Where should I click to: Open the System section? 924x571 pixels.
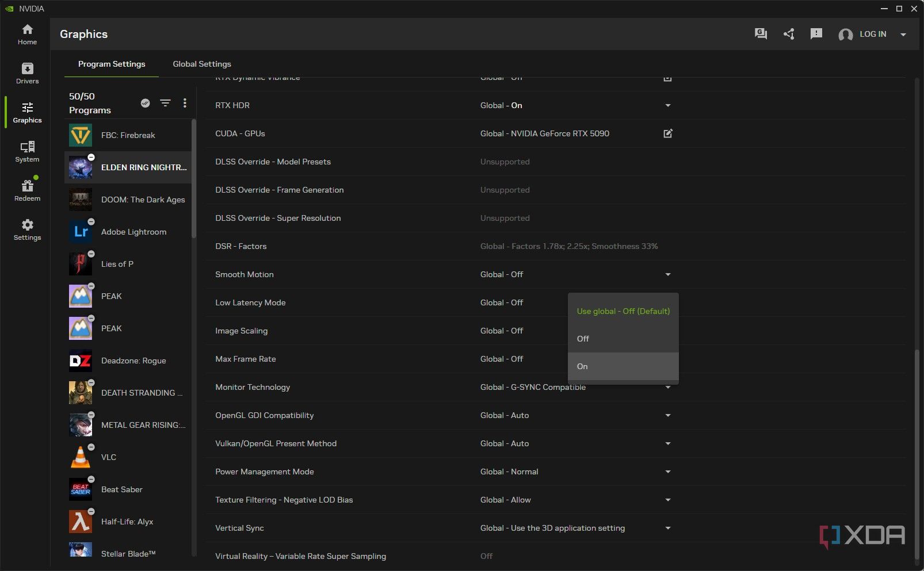pos(27,152)
